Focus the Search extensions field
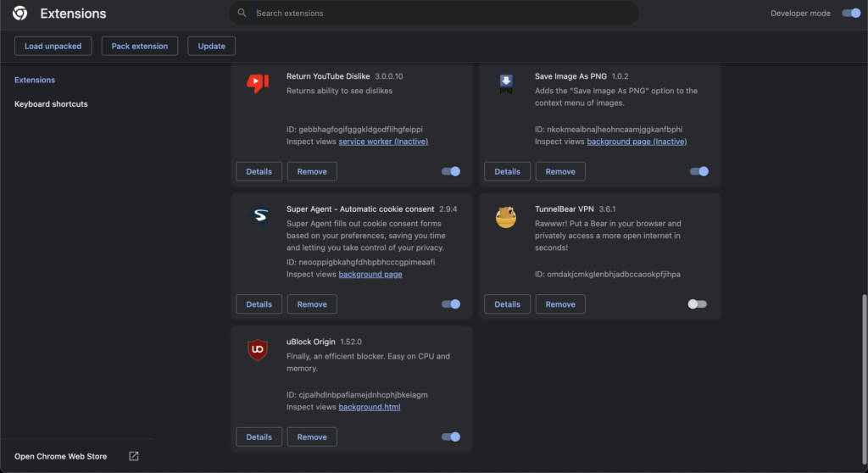 pos(434,13)
